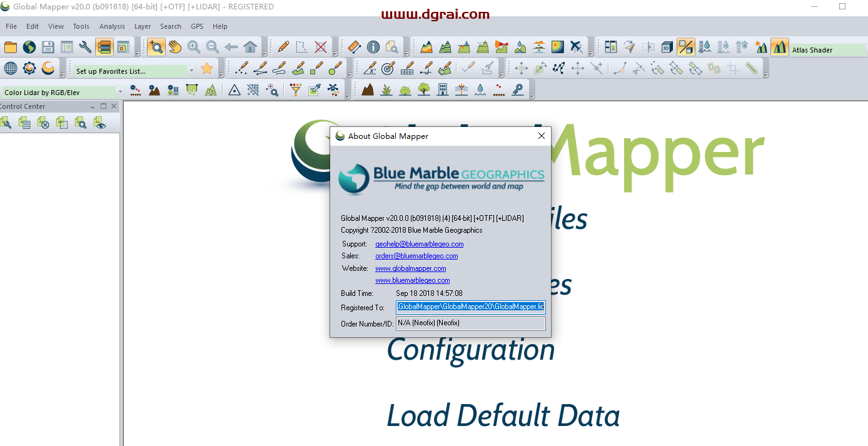Open the Analysis menu
This screenshot has width=868, height=446.
(112, 26)
